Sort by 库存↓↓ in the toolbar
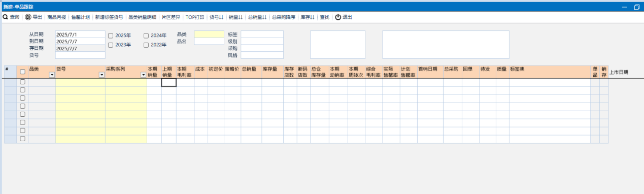 click(308, 17)
